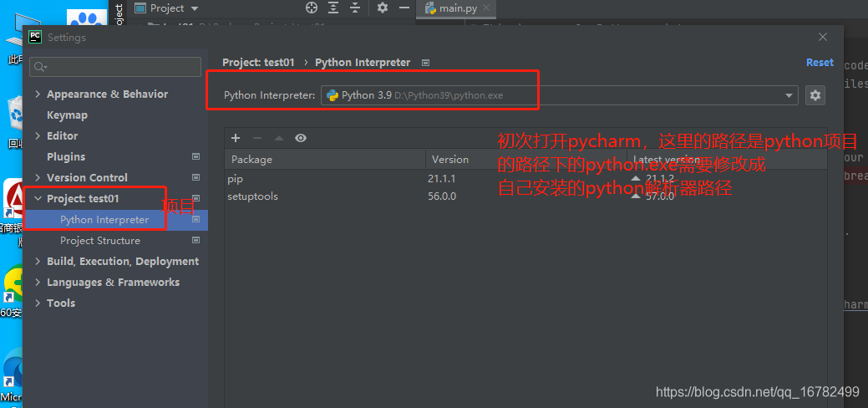Toggle Show early releases eye icon
Viewport: 868px width, 408px height.
coord(301,138)
